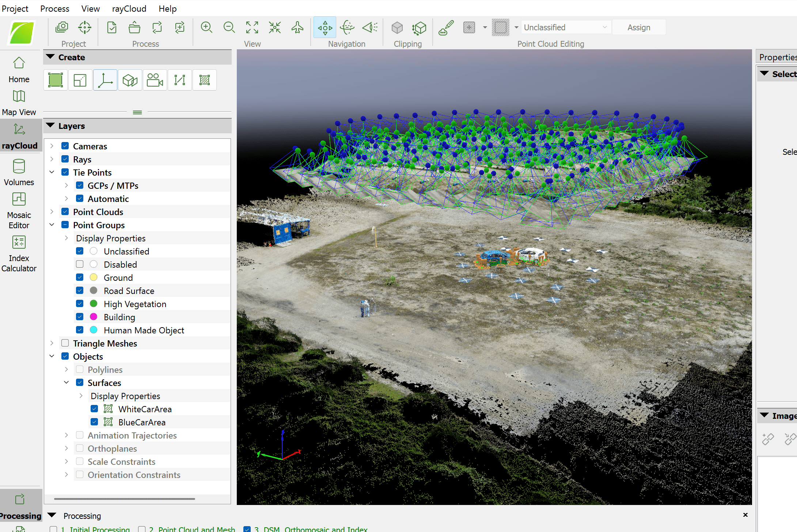Image resolution: width=797 pixels, height=532 pixels.
Task: Open the Index Calculator sidebar view
Action: click(19, 254)
